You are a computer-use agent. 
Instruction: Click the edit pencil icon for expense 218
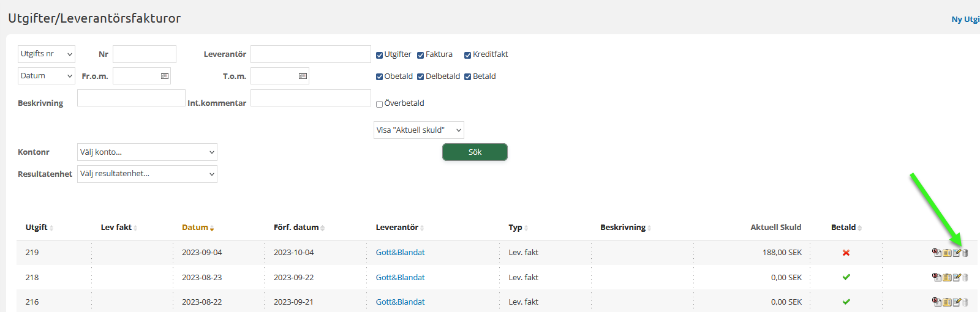(x=957, y=277)
